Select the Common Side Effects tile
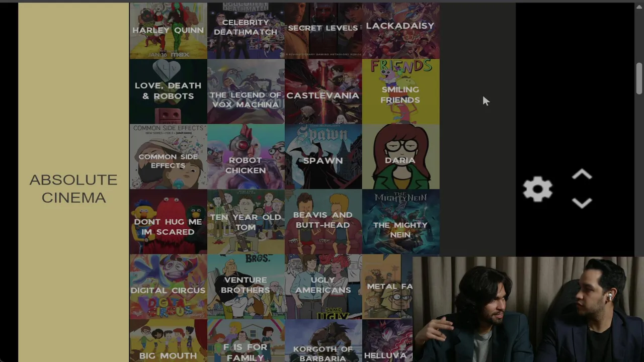Screen dimensions: 644x362 tap(168, 156)
